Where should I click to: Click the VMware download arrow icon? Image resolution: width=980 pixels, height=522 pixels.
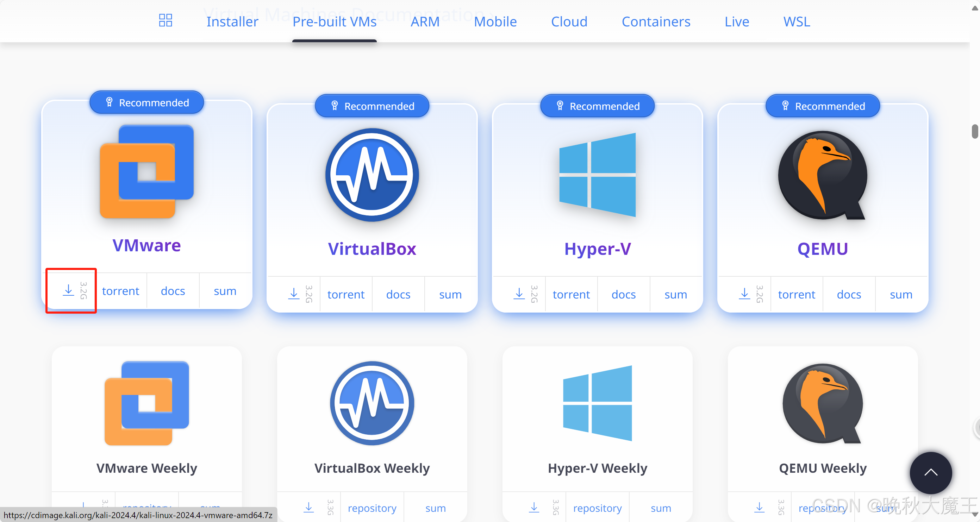point(68,290)
